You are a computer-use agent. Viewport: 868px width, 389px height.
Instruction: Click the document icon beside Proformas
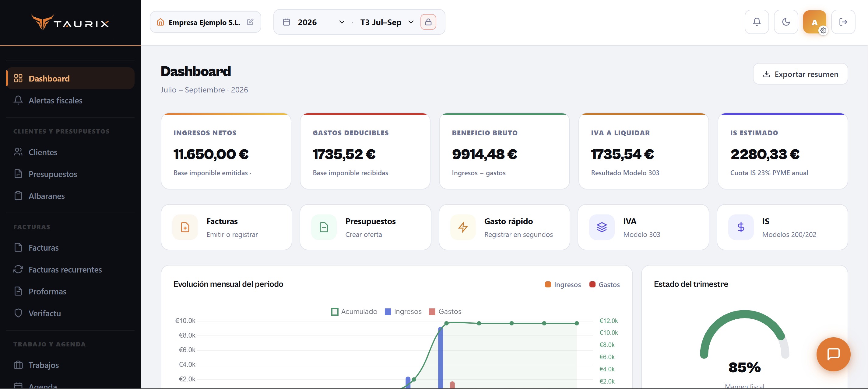coord(18,291)
